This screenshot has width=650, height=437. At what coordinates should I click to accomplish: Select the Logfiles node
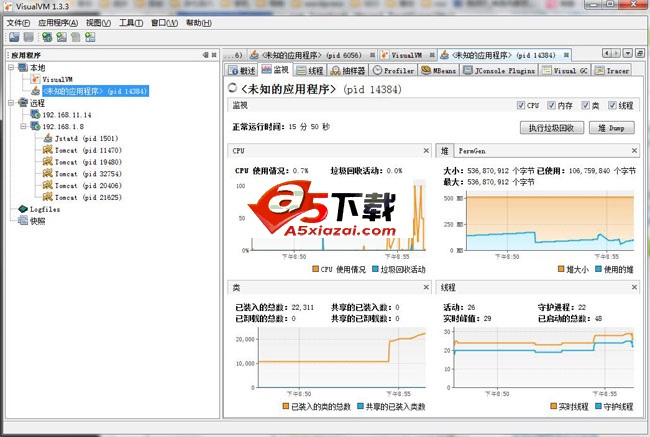(x=45, y=209)
